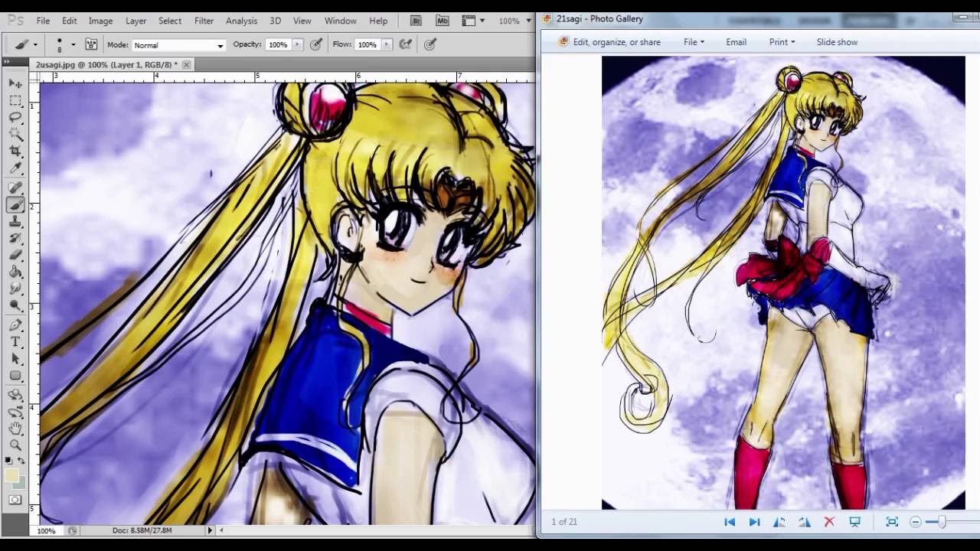Swap foreground and background colors
This screenshot has height=551, width=980.
pos(21,461)
